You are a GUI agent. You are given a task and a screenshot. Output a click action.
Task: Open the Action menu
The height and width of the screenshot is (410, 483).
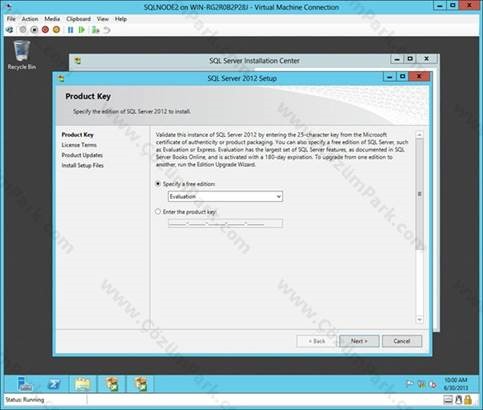(30, 19)
